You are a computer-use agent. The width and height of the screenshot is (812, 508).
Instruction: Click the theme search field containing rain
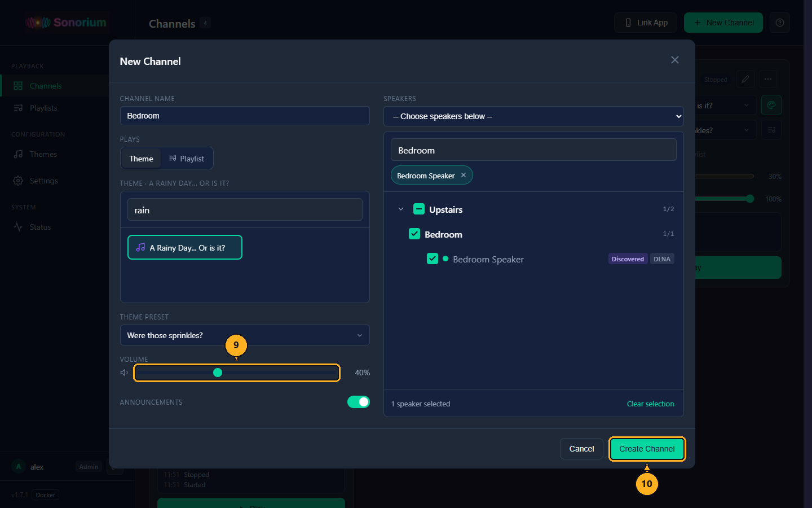(245, 209)
